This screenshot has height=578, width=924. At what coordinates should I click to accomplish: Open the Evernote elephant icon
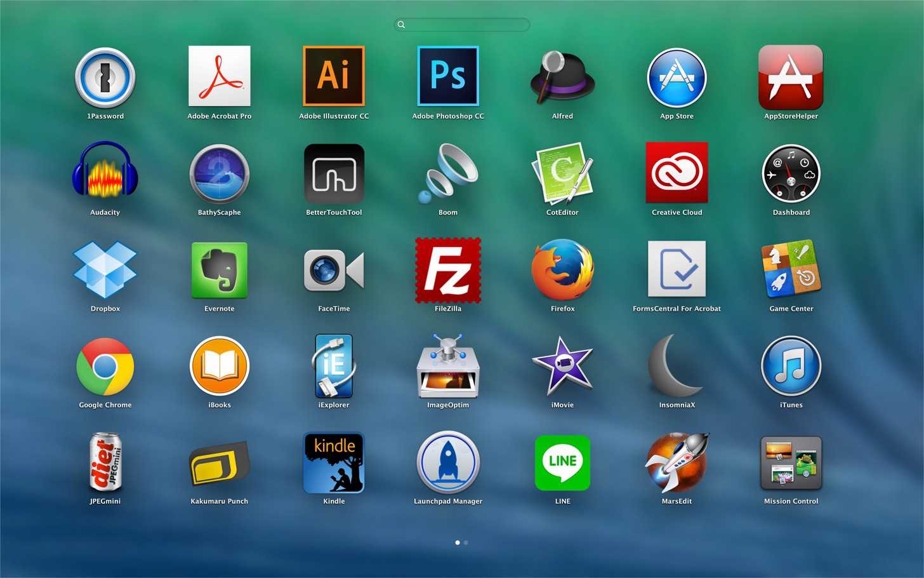tap(220, 271)
